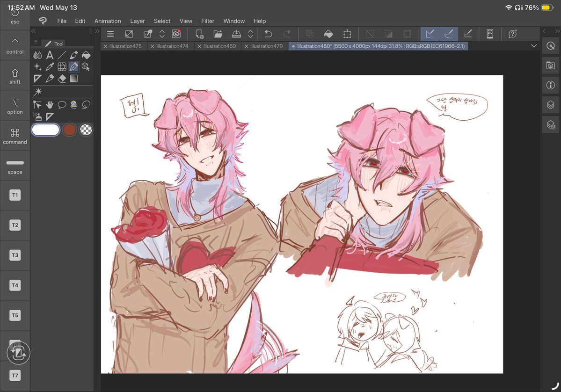Switch to the Illustration475 tab

[x=125, y=46]
